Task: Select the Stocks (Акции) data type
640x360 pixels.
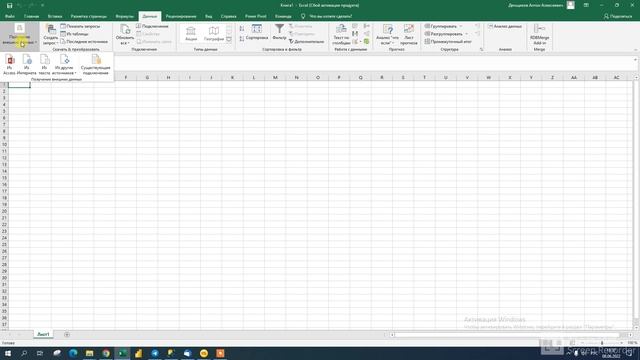Action: pos(191,34)
